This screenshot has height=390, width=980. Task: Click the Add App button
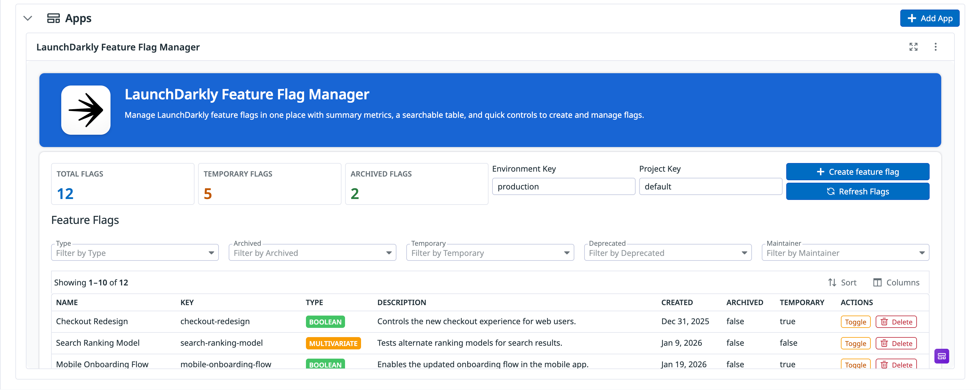[930, 18]
